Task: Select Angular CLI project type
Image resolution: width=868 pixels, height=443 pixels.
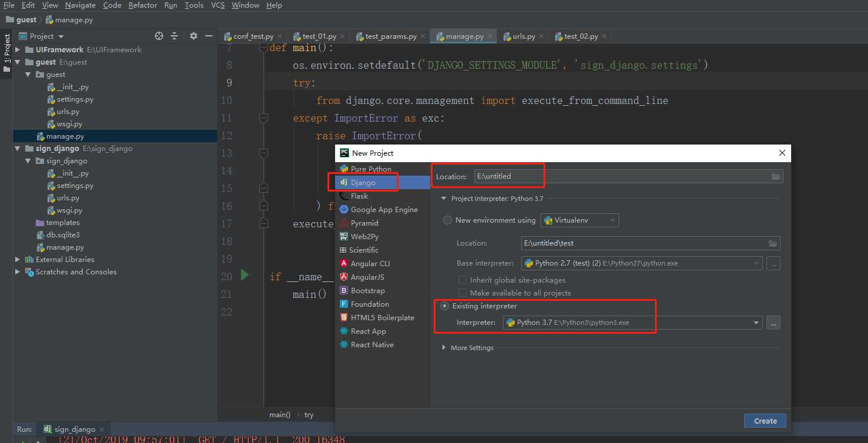Action: point(370,264)
